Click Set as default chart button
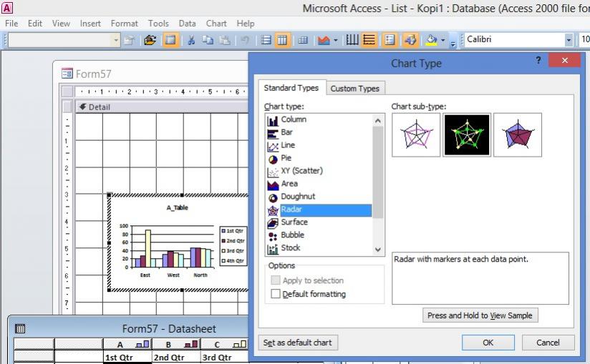This screenshot has width=590, height=364. [x=298, y=343]
